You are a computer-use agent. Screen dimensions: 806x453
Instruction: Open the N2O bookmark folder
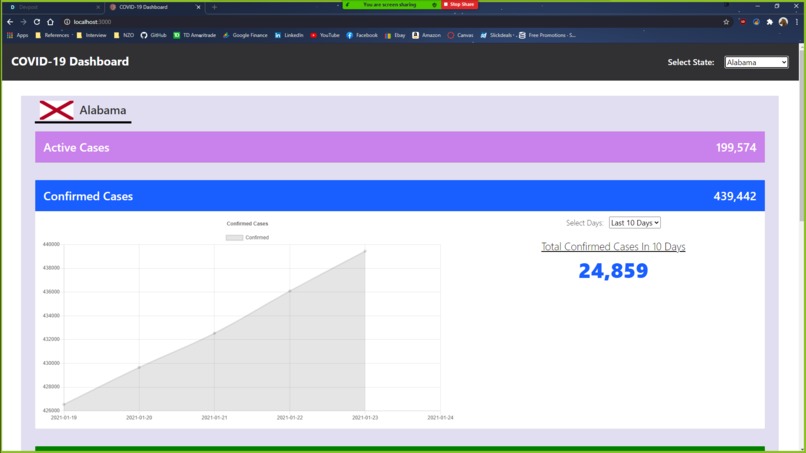tap(124, 35)
